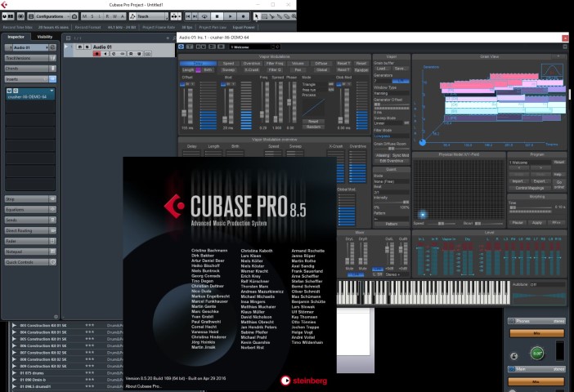
Task: Record-enable the Audio 01 track
Action: point(96,54)
